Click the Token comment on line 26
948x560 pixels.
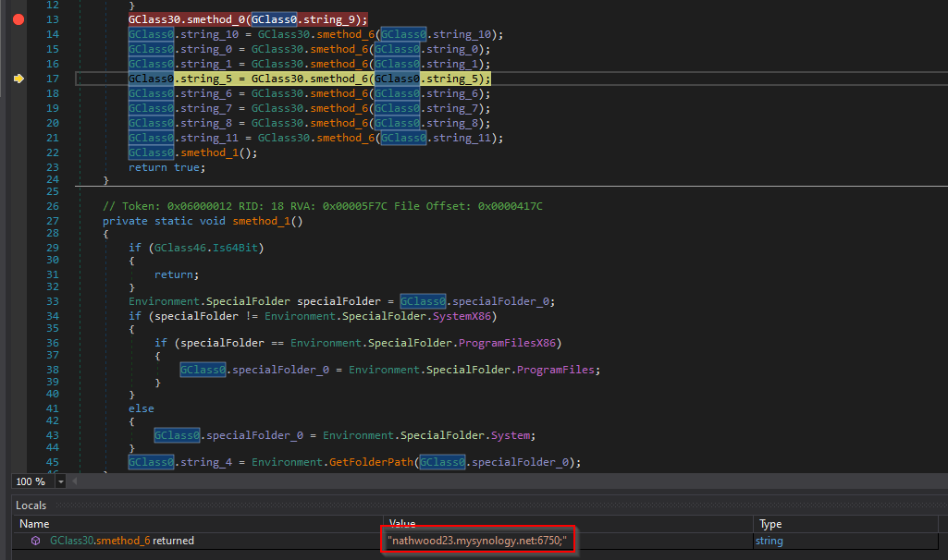coord(323,206)
